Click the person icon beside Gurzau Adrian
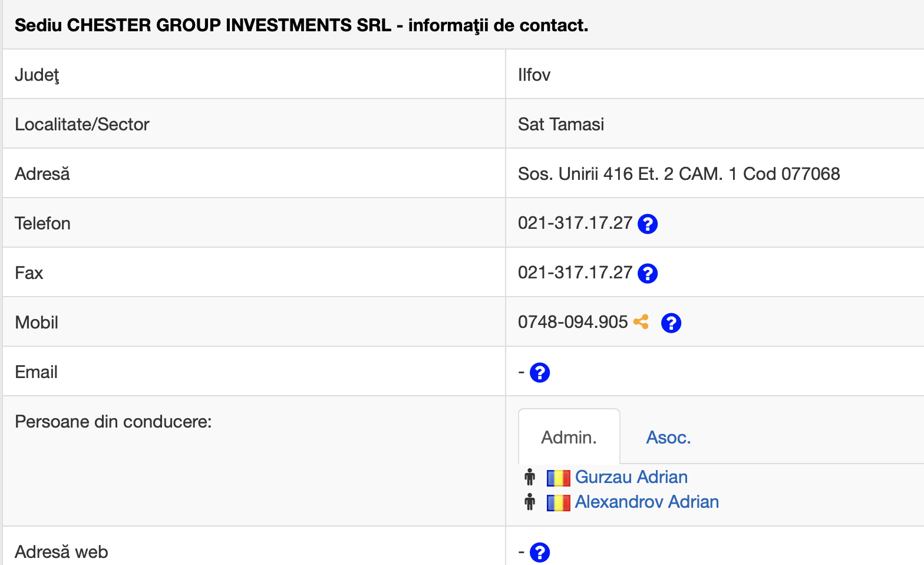924x565 pixels. click(x=530, y=477)
